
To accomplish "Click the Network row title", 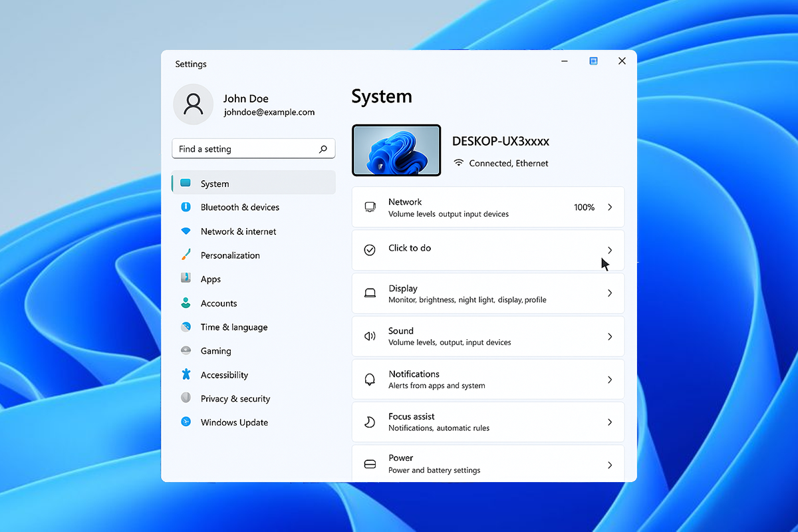I will 405,201.
